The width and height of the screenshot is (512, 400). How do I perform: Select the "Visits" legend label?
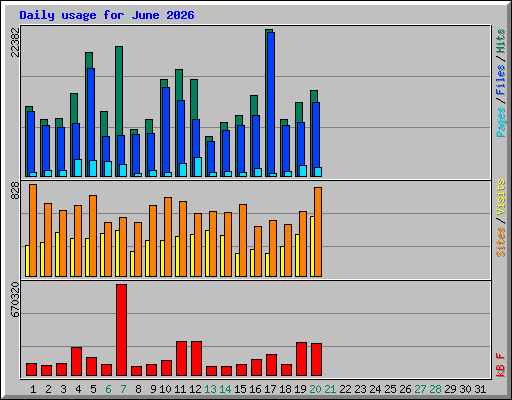501,198
